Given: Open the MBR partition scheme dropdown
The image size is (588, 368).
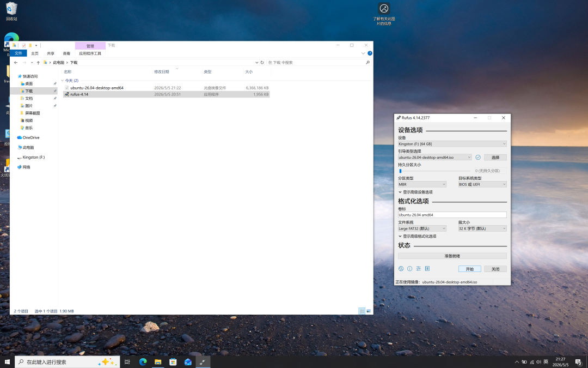Looking at the screenshot, I should [422, 184].
